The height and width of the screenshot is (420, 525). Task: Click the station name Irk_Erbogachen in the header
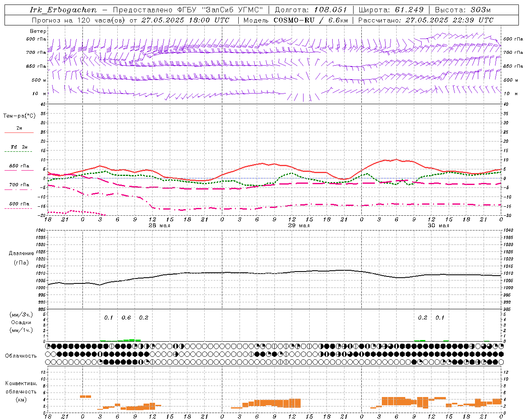tap(64, 10)
